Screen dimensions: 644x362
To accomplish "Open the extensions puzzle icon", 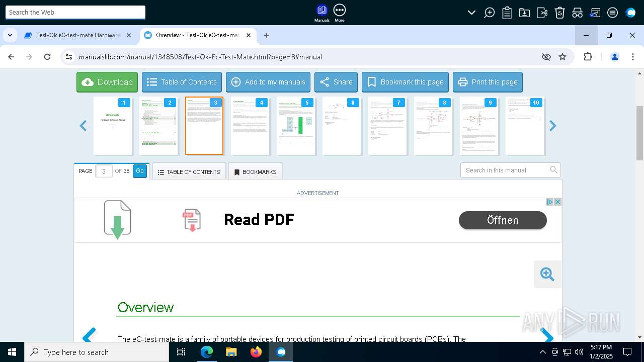I will pyautogui.click(x=588, y=57).
